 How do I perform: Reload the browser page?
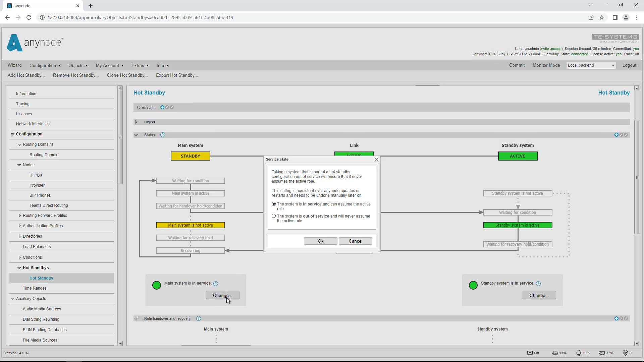click(x=29, y=17)
